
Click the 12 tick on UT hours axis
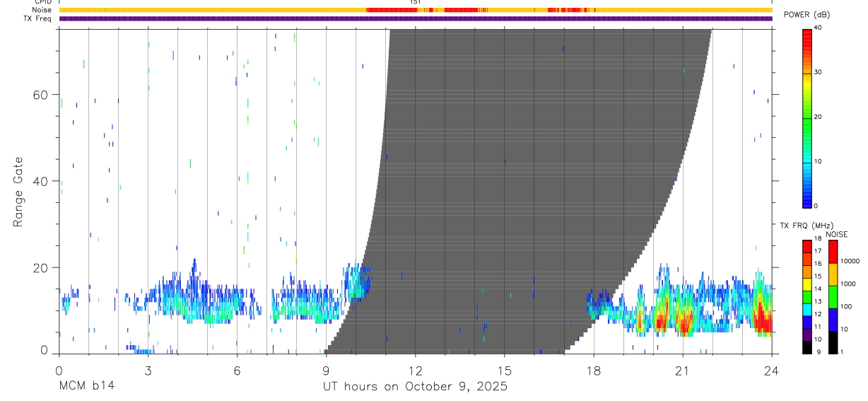tap(416, 370)
